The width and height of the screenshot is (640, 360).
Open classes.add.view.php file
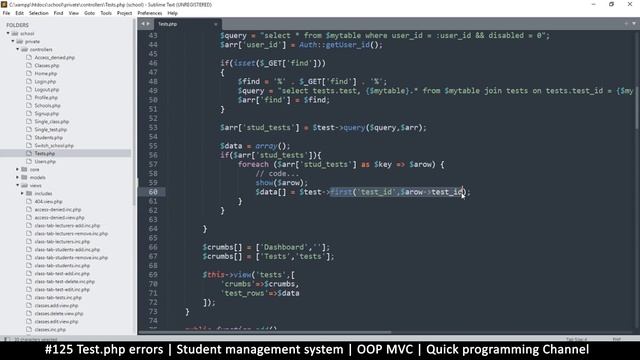[x=56, y=305]
